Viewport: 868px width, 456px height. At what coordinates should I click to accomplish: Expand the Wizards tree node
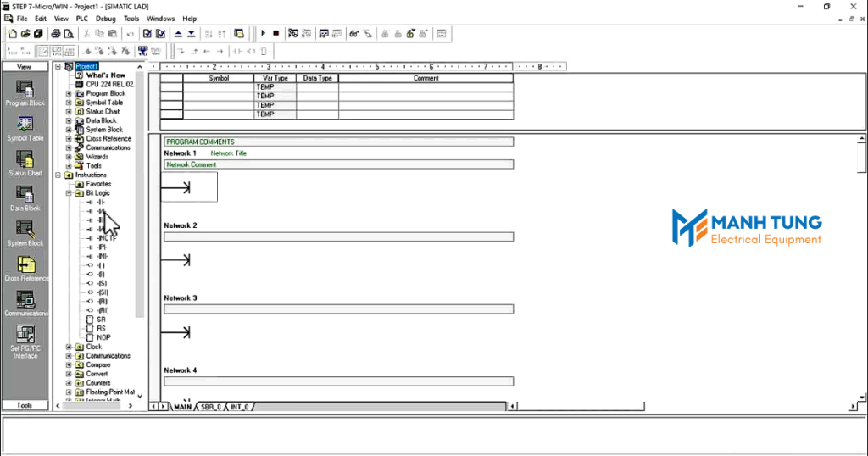coord(69,157)
